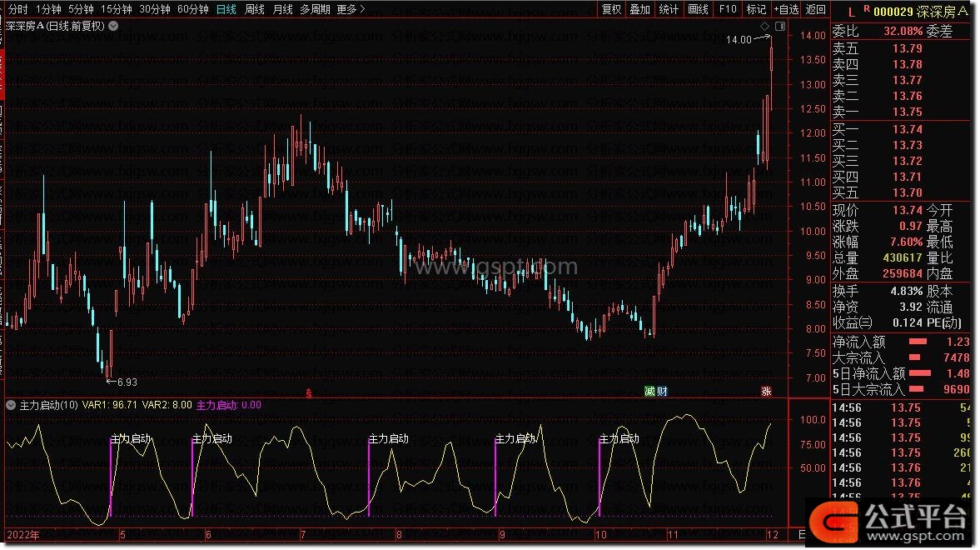Screen dimensions: 980x550
Task: Click the green 减 event marker
Action: (649, 391)
